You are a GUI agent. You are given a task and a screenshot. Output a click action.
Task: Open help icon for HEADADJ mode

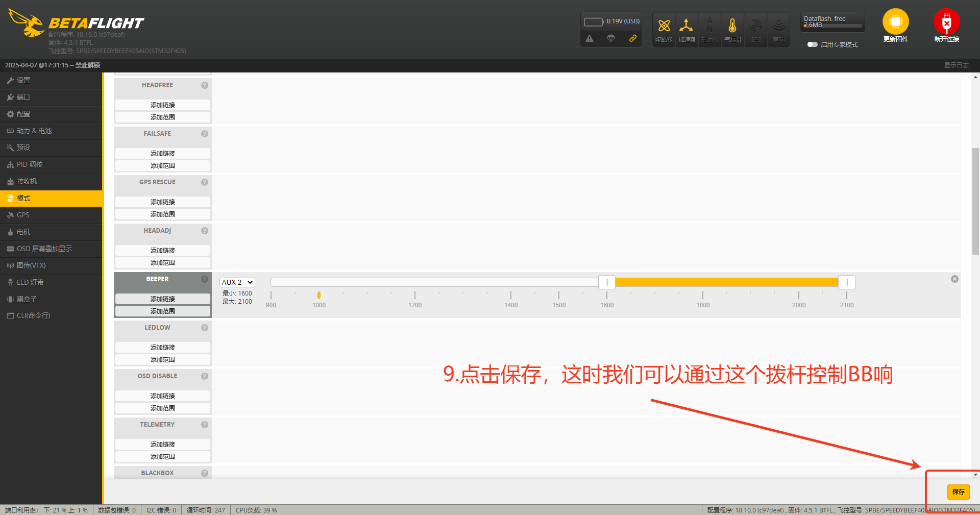point(205,231)
